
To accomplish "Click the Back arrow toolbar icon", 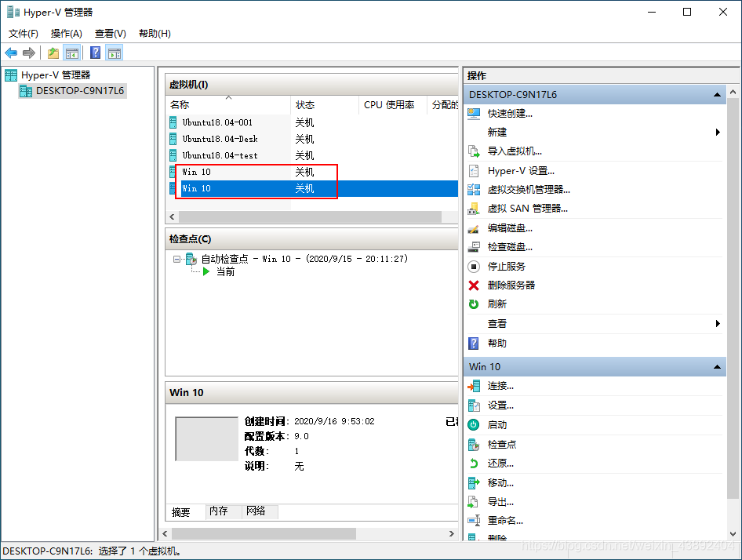I will 11,53.
